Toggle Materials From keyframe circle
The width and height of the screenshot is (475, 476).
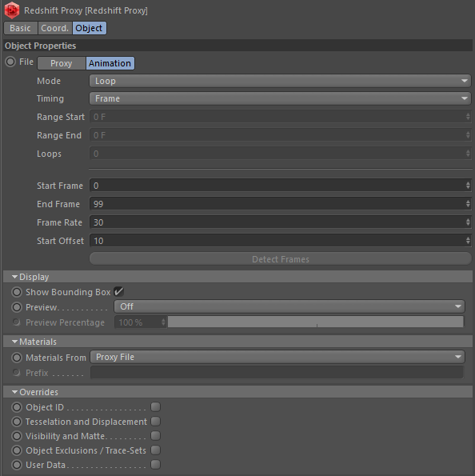[17, 358]
